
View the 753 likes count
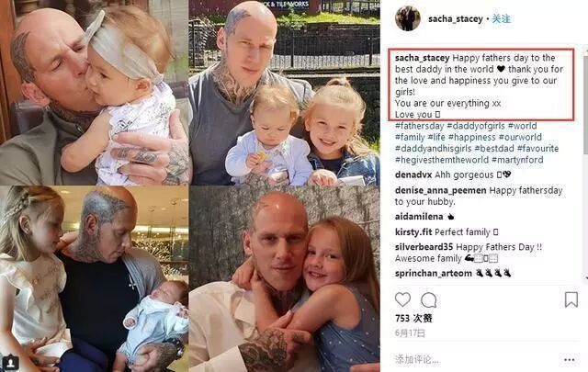point(413,319)
